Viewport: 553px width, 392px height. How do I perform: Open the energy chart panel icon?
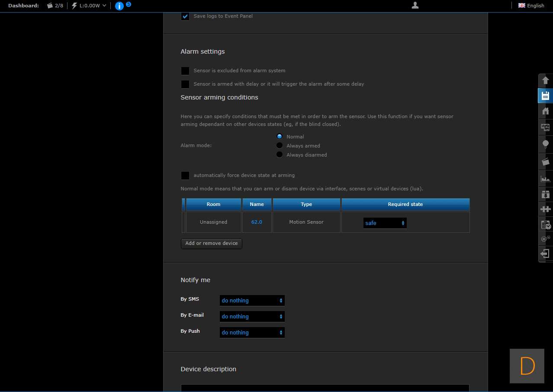[545, 178]
